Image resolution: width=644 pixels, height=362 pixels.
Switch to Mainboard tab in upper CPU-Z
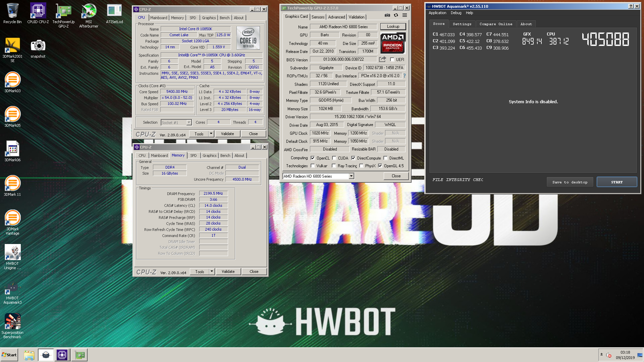tap(159, 18)
